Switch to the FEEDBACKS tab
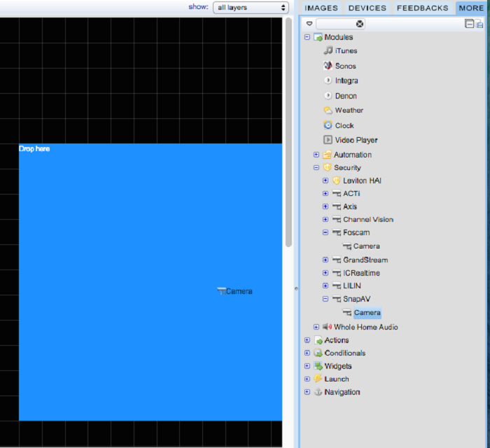 [423, 8]
